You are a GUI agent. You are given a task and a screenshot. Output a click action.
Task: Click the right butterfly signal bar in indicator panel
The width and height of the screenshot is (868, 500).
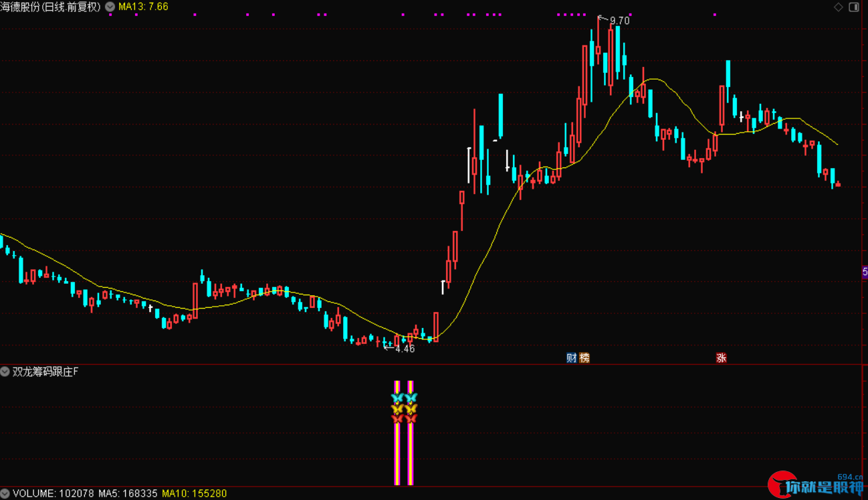[x=411, y=433]
